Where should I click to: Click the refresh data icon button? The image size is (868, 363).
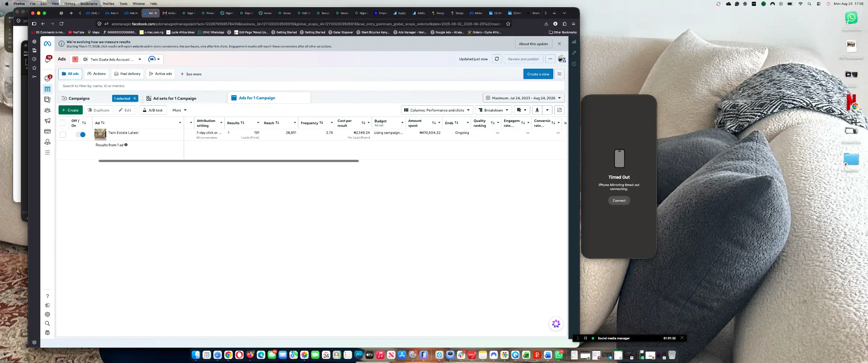497,59
